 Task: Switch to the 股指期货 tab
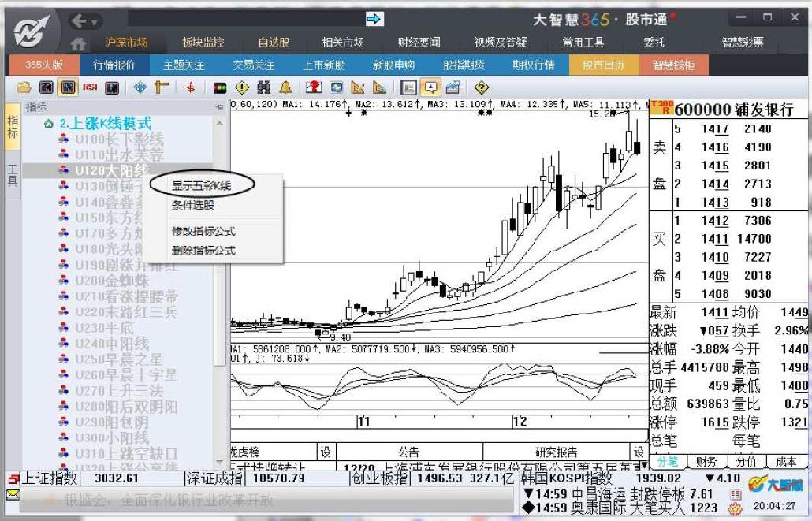coord(464,65)
